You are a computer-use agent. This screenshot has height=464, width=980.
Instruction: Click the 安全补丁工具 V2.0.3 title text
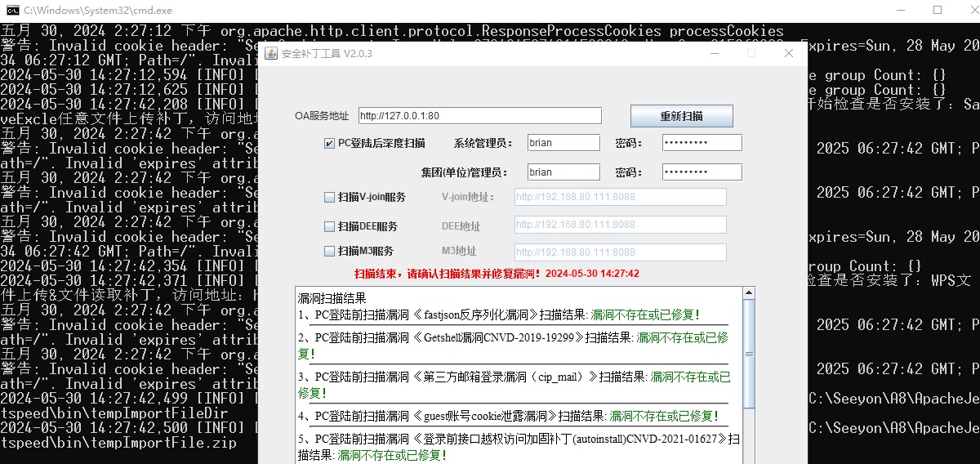(x=327, y=54)
